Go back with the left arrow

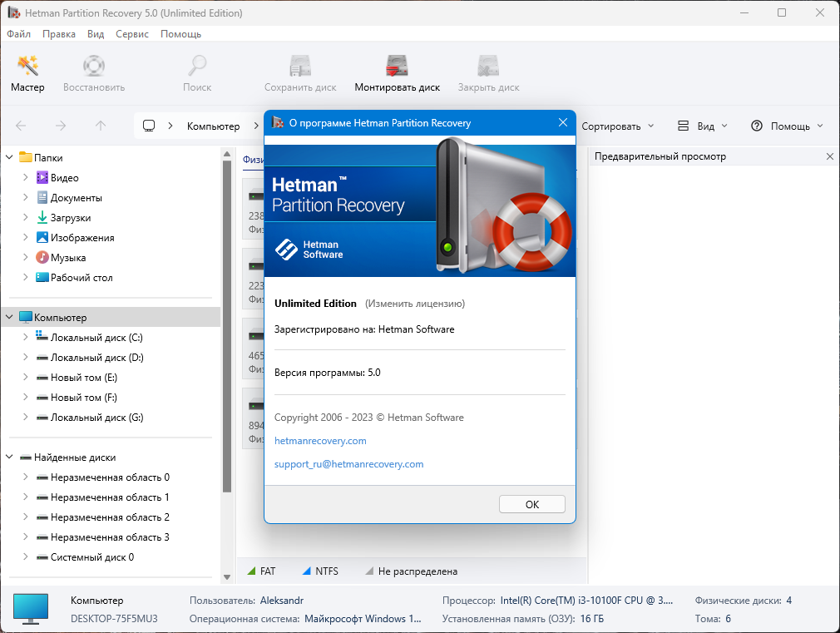tap(21, 126)
